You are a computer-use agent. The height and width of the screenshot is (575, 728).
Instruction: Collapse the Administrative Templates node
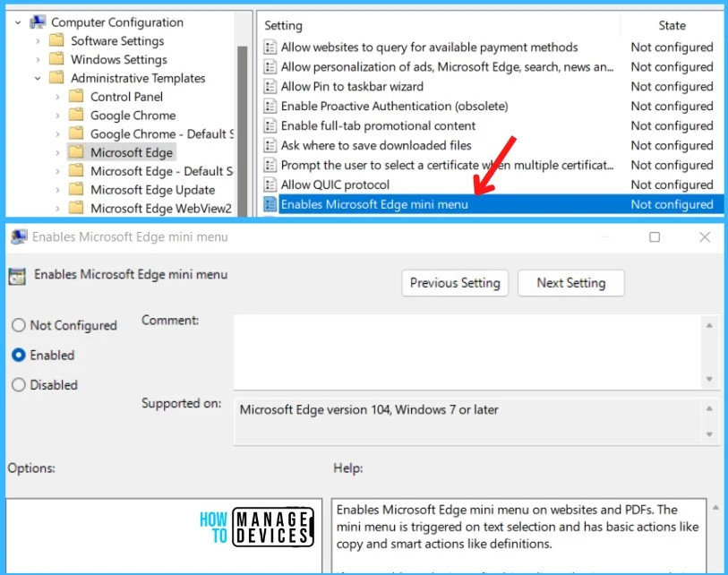click(38, 78)
